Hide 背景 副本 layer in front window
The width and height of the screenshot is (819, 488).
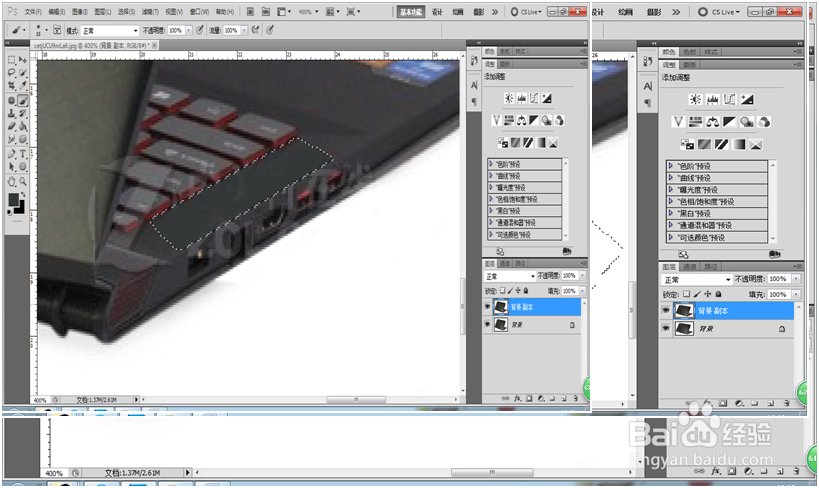[487, 307]
